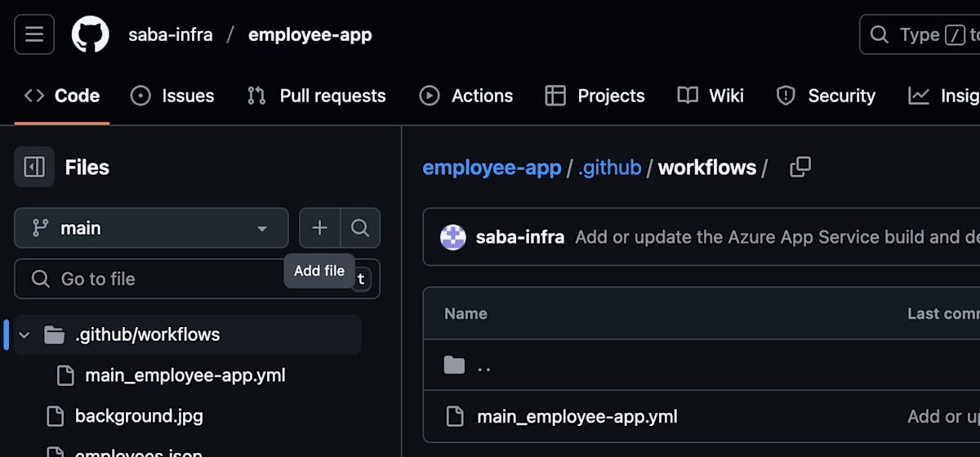Click the parent directory folder icon

(x=454, y=365)
